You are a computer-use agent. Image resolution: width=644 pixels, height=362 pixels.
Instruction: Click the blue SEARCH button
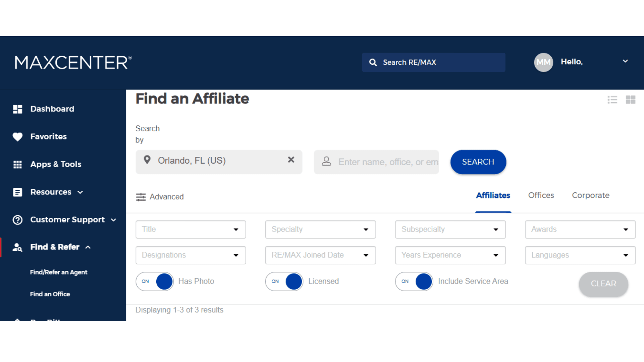[478, 162]
